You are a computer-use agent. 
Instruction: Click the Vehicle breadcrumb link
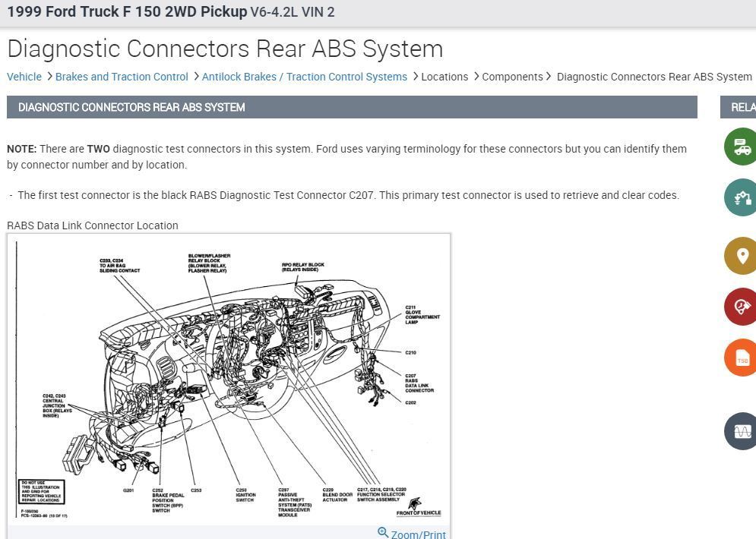pyautogui.click(x=24, y=77)
